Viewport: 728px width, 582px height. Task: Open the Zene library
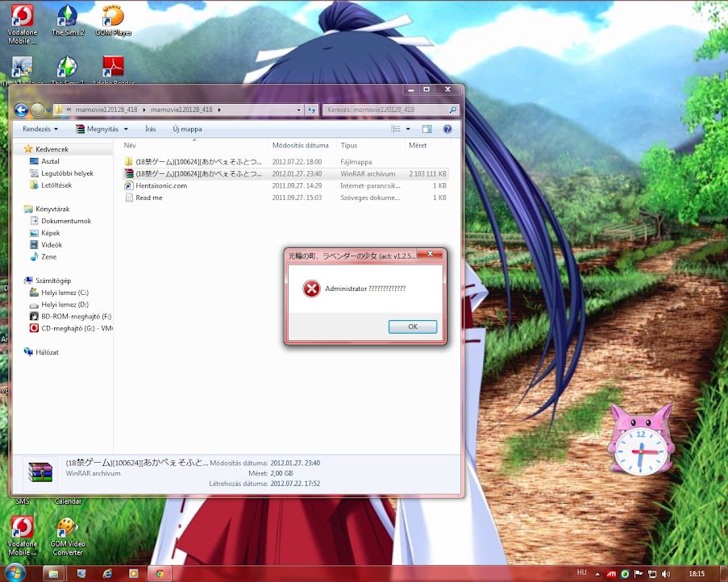[48, 256]
